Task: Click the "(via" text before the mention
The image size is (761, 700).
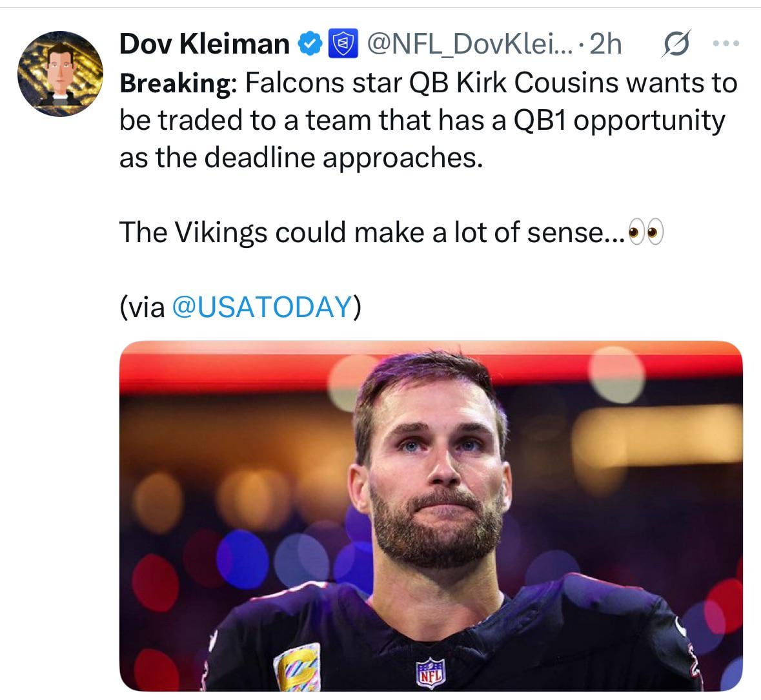Action: 143,307
